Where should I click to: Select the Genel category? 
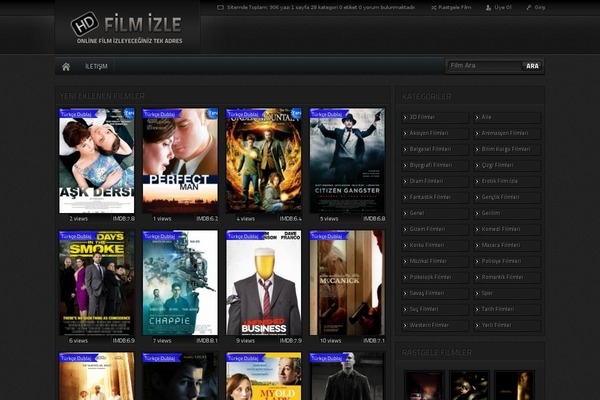tap(435, 213)
